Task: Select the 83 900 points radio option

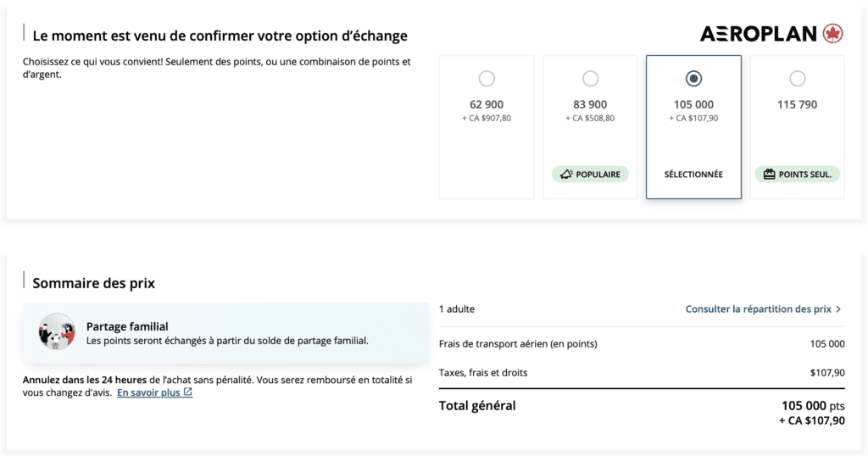Action: (x=590, y=79)
